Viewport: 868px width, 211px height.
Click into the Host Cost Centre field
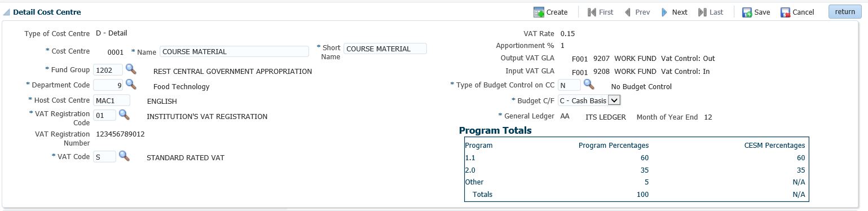112,100
